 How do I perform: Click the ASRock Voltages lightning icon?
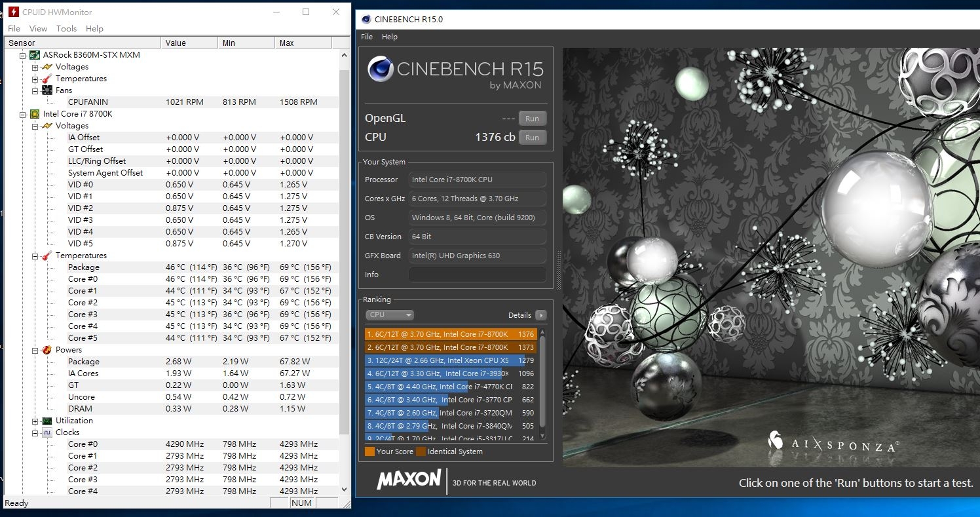pos(47,67)
